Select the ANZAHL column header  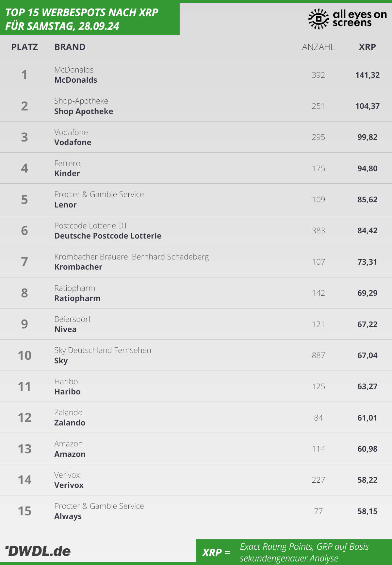[x=318, y=47]
